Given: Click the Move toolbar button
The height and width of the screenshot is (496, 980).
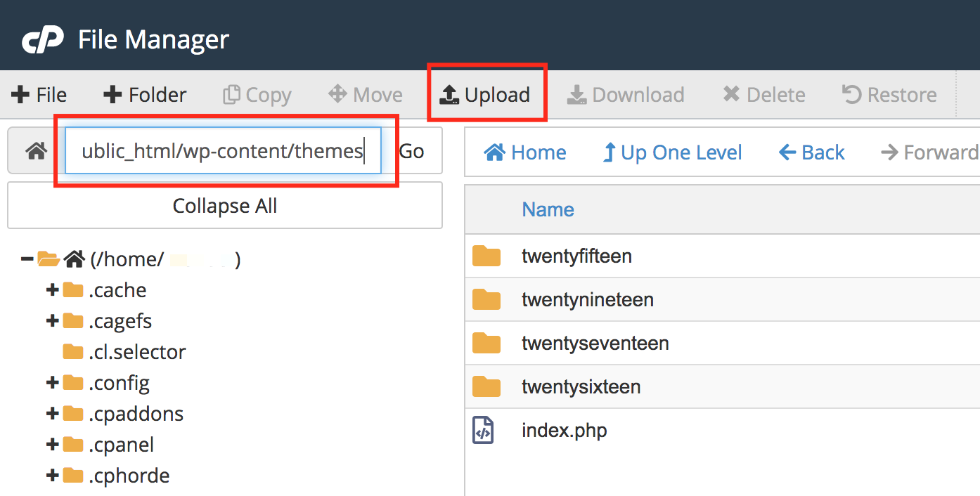Looking at the screenshot, I should point(366,95).
